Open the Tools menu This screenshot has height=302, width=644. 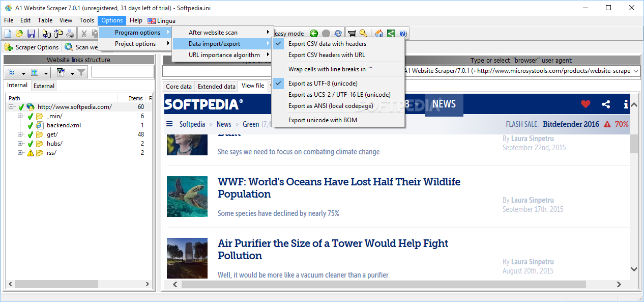pyautogui.click(x=86, y=20)
